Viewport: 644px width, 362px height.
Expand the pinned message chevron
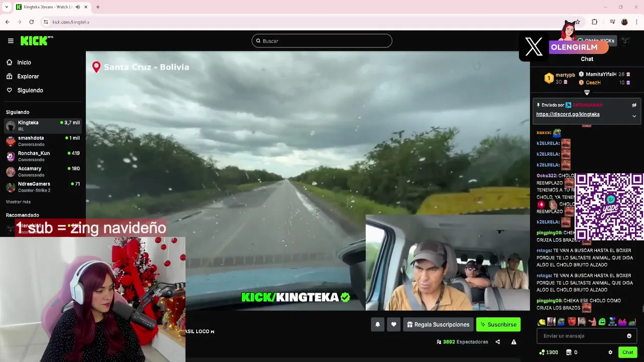click(x=634, y=116)
